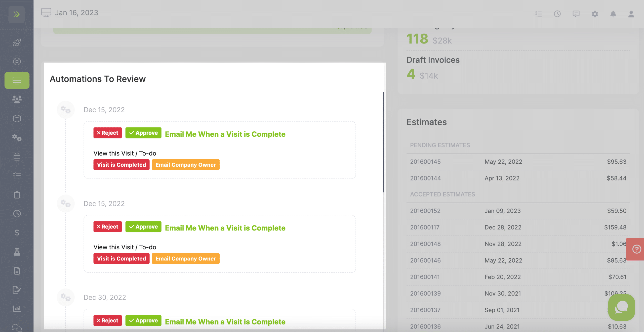Click the monitor icon beside Jan 16, 2023
The width and height of the screenshot is (644, 332).
pyautogui.click(x=46, y=13)
